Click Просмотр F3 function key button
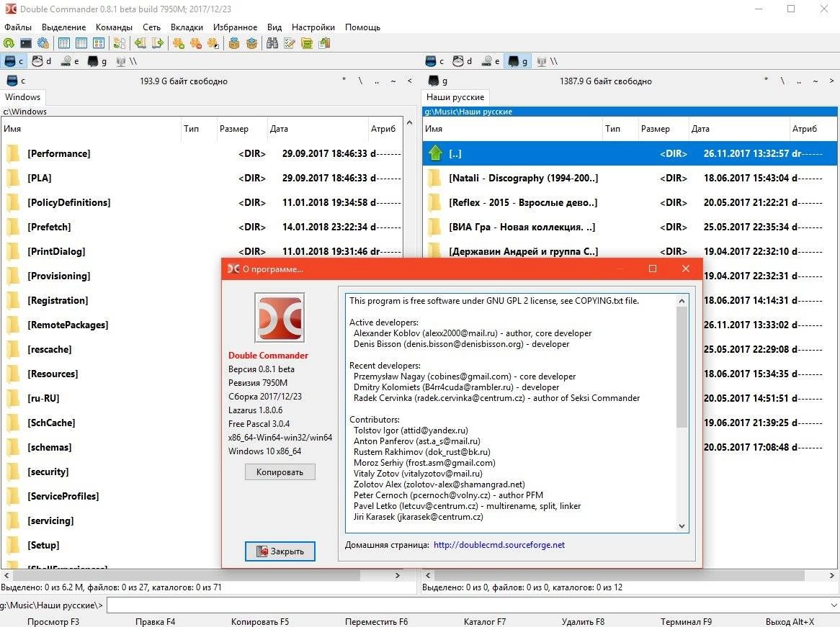This screenshot has width=840, height=627. 53,622
